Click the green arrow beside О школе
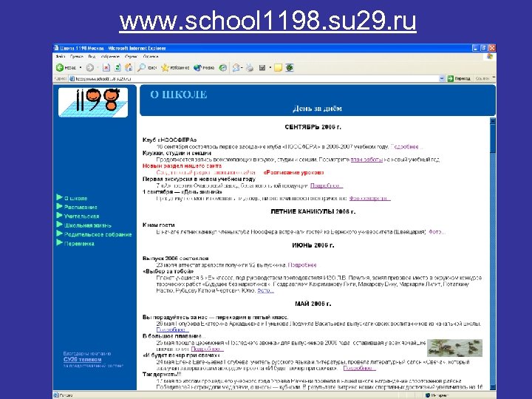This screenshot has height=399, width=532. (59, 197)
